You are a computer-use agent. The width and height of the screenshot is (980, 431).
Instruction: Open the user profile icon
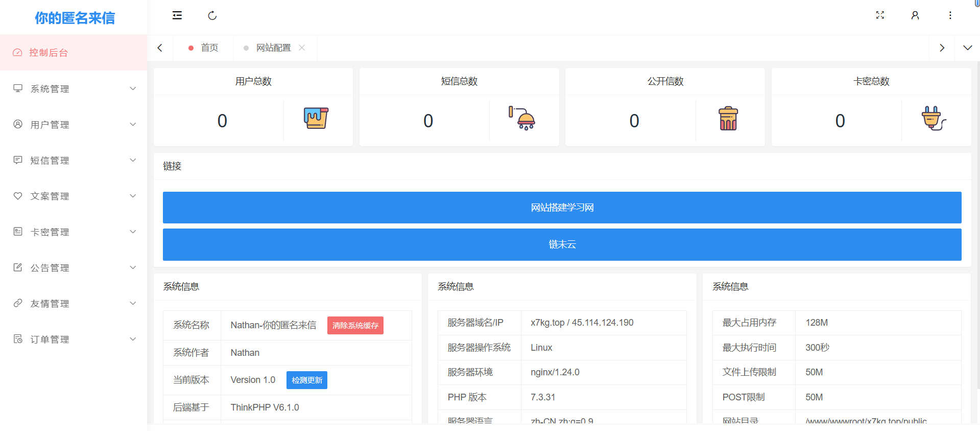click(915, 15)
